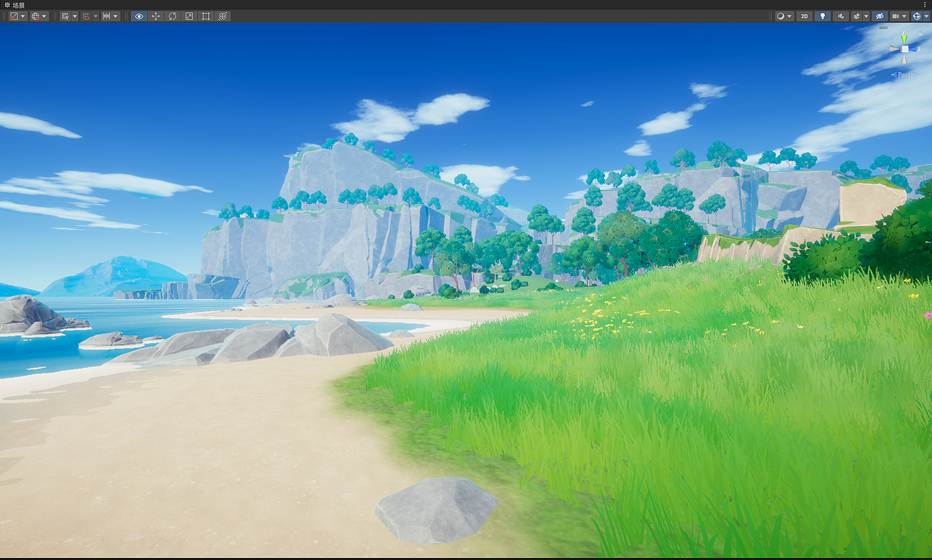Switch projection via the Persp label
Screen dimensions: 932x560
coord(902,74)
